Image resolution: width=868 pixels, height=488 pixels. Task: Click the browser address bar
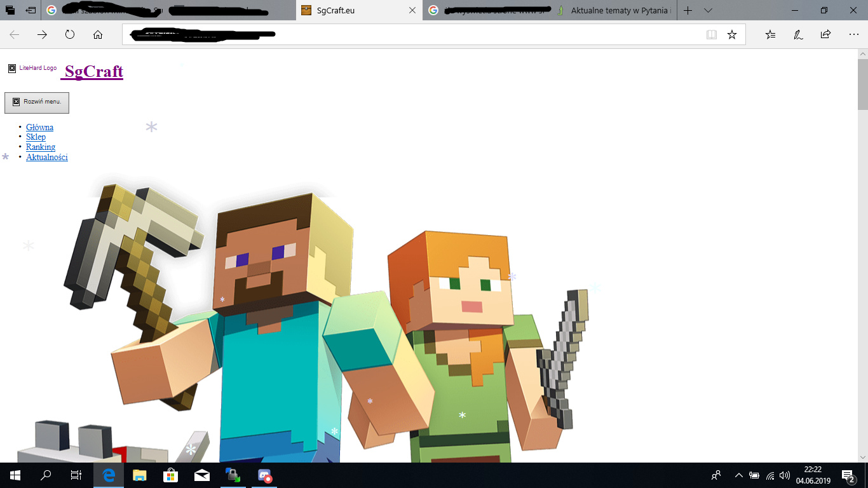pos(413,35)
